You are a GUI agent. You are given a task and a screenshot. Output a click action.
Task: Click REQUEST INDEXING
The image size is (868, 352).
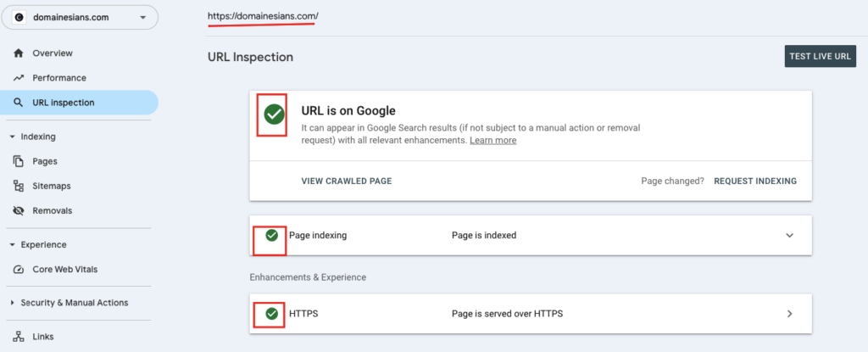pos(755,182)
